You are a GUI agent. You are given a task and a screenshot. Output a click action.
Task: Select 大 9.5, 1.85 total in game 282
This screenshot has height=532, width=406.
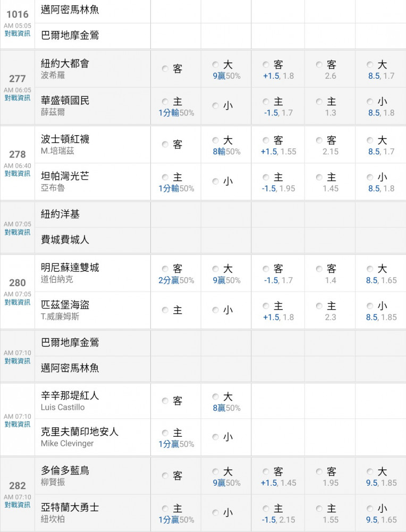pyautogui.click(x=370, y=471)
